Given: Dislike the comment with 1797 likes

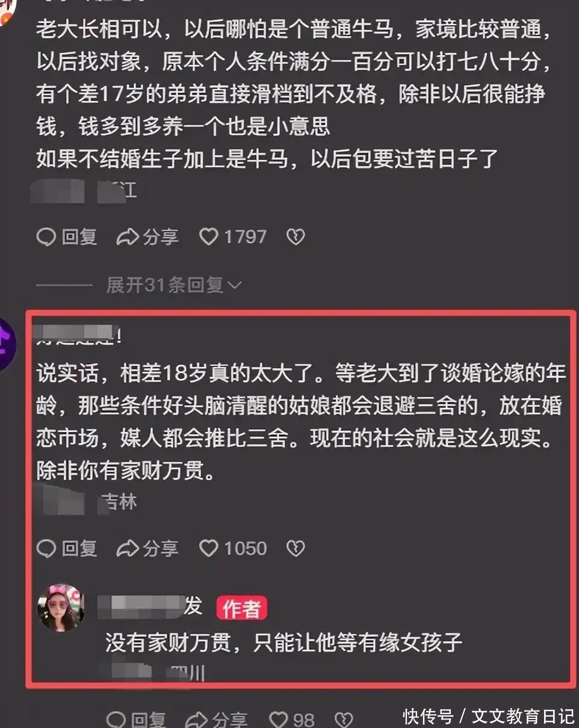Looking at the screenshot, I should coord(295,237).
